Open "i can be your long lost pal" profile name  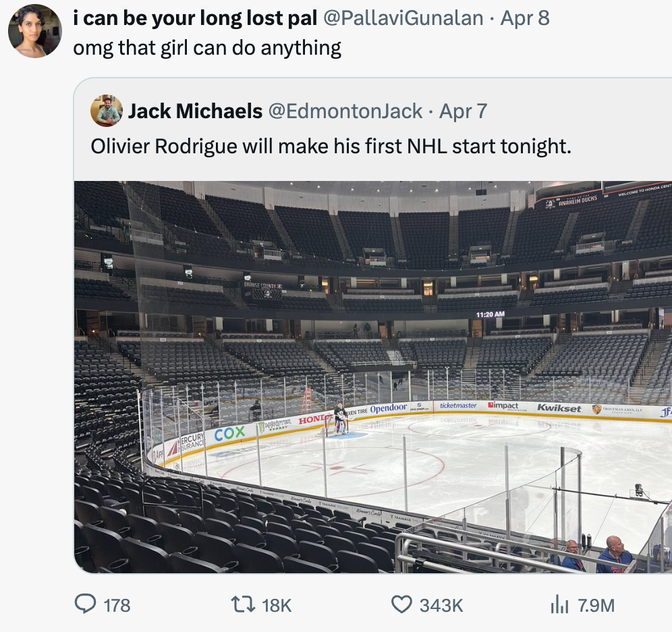point(195,18)
